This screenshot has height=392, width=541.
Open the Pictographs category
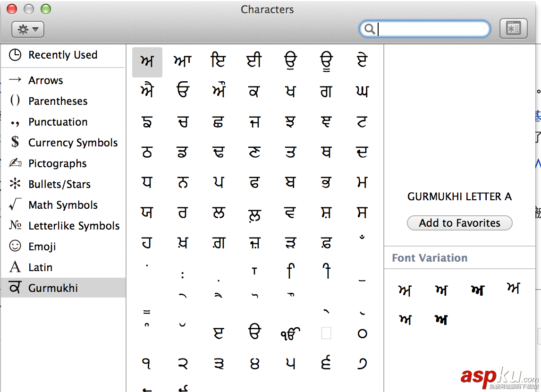pyautogui.click(x=57, y=163)
